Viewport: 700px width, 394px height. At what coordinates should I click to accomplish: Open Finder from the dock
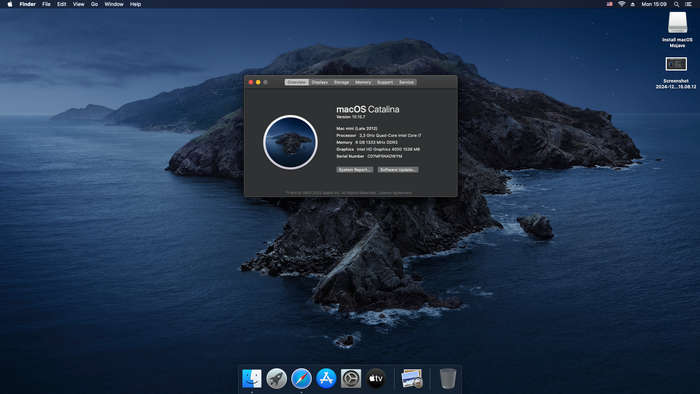[x=252, y=378]
